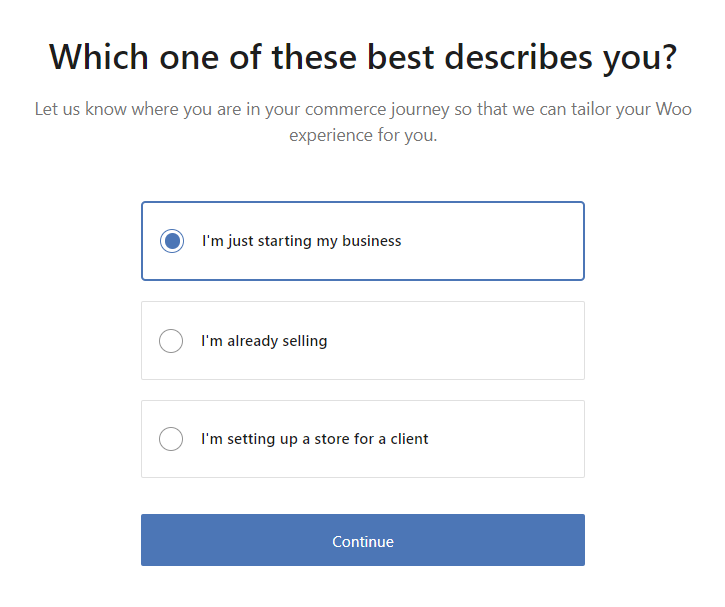
Task: Click the "Which one of these best describes you?" heading
Action: tap(362, 57)
